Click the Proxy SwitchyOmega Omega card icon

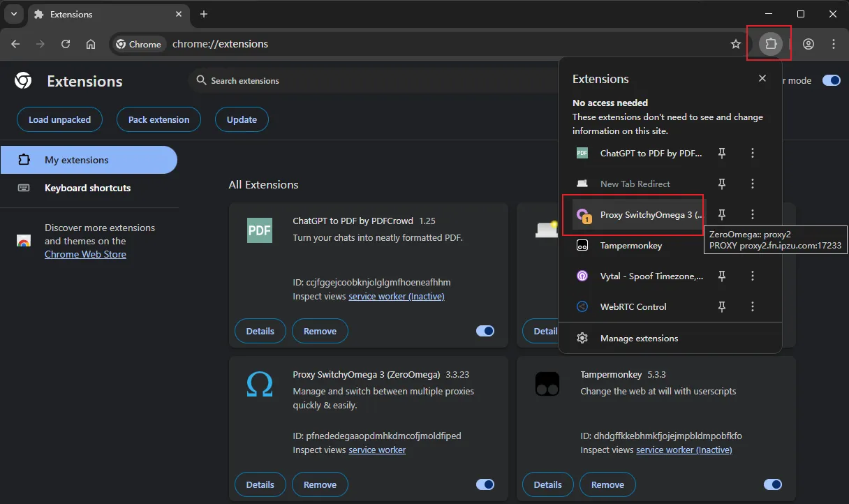coord(260,384)
